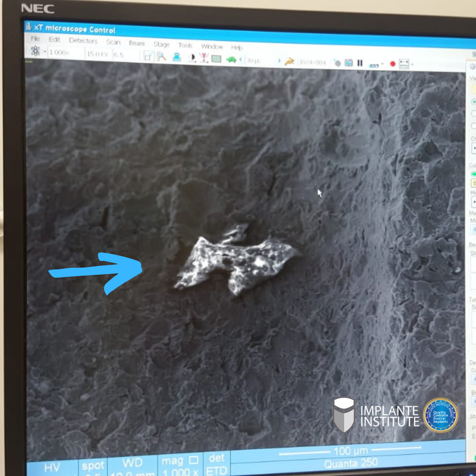Expand the measurement tool dropdown arrow
Viewport: 476px width, 476px height.
412,65
